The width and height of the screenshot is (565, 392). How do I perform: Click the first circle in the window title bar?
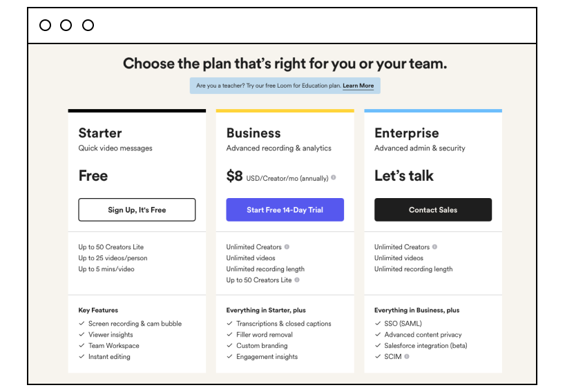point(46,26)
